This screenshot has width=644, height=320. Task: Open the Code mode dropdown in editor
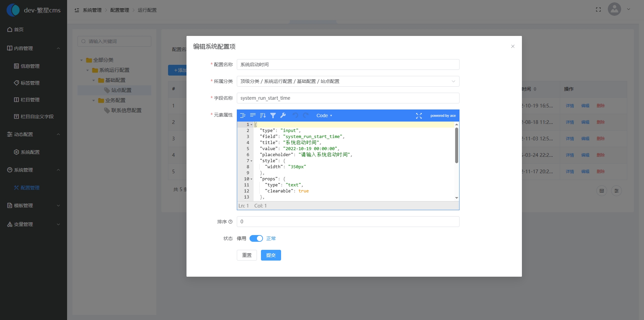324,116
